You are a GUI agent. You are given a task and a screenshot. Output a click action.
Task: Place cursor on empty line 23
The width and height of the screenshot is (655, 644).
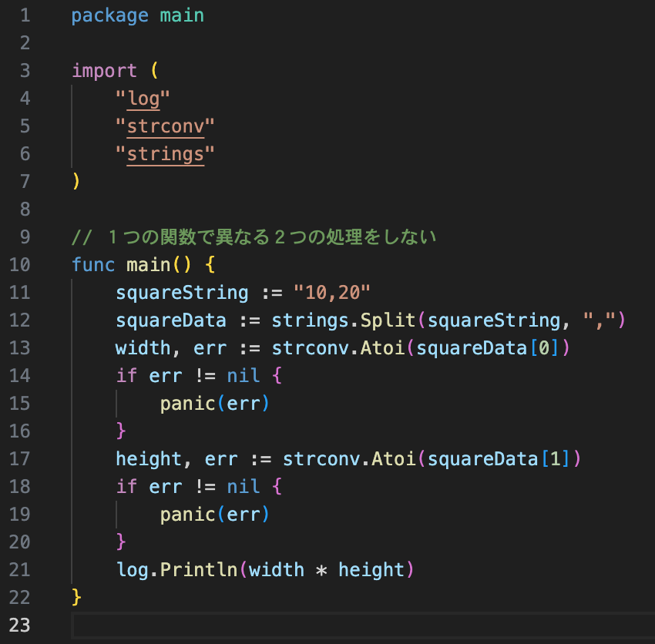(x=308, y=626)
